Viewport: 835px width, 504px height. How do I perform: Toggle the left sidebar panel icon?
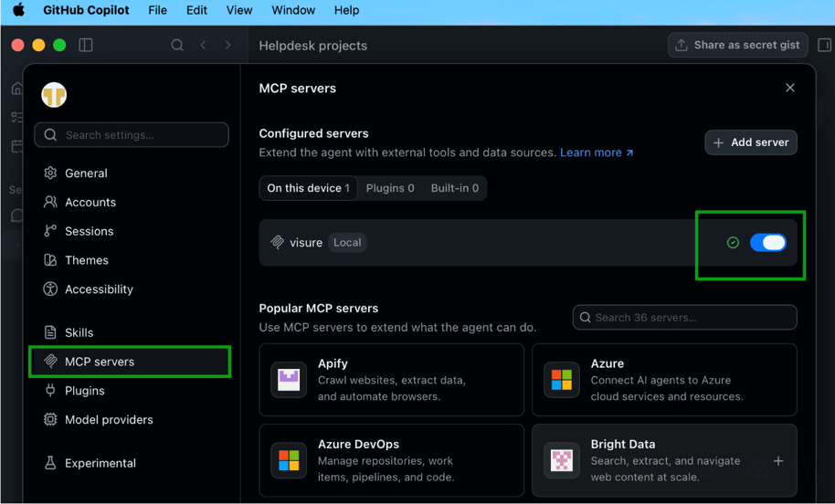point(86,46)
